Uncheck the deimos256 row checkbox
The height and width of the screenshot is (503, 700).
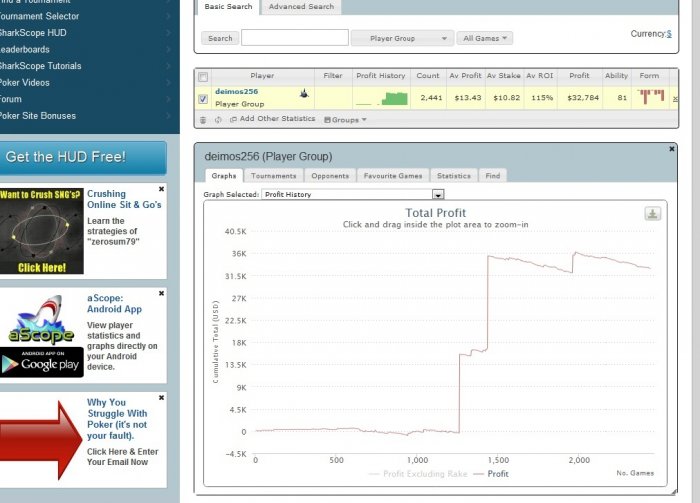203,99
